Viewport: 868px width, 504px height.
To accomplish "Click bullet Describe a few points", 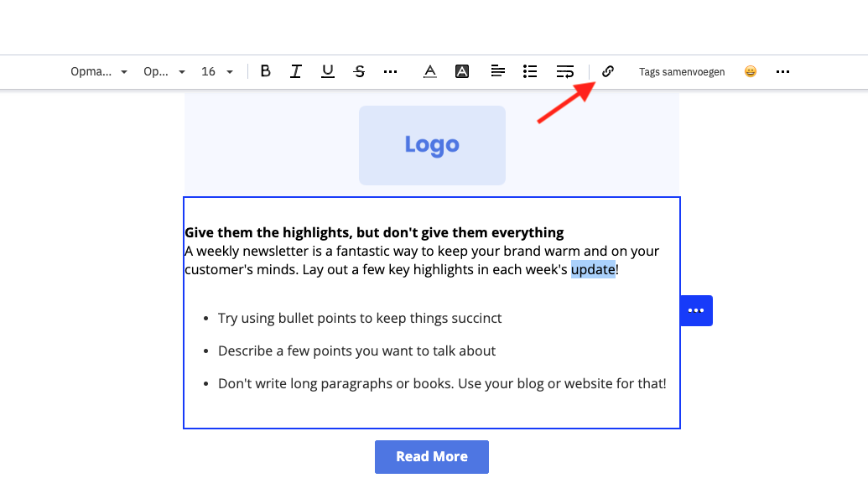I will tap(356, 351).
